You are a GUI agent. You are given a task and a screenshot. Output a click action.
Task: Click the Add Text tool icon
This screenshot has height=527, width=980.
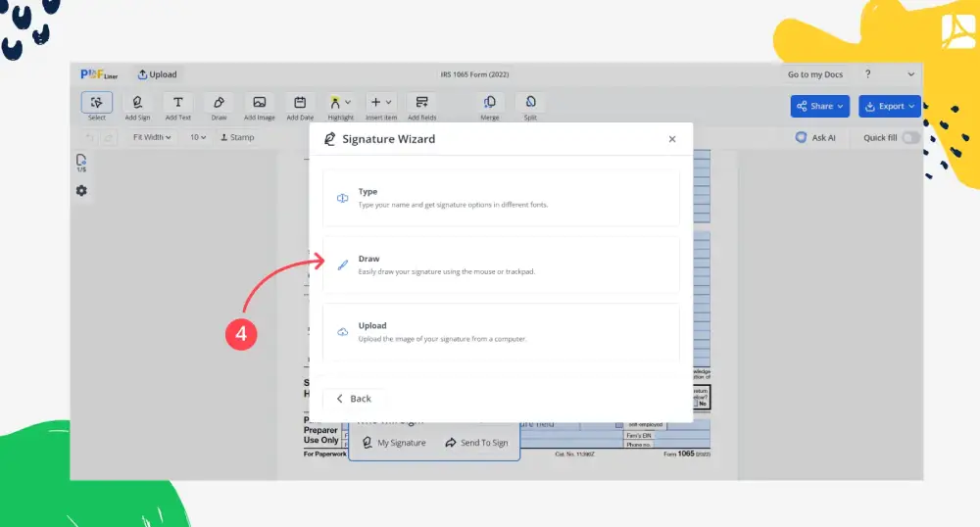point(177,104)
